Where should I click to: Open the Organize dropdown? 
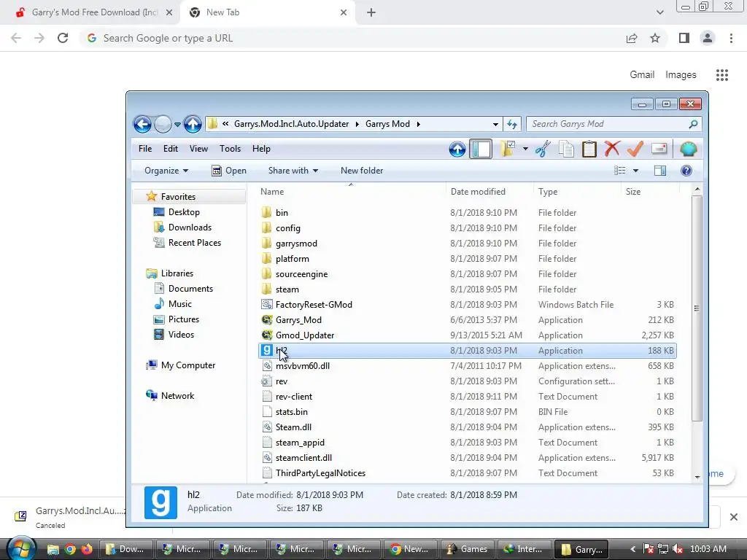[x=166, y=171]
